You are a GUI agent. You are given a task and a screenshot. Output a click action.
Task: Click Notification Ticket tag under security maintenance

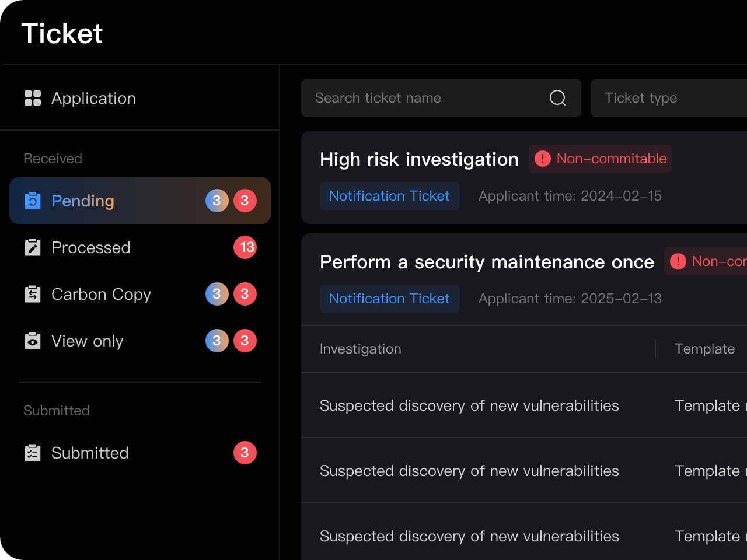coord(389,299)
